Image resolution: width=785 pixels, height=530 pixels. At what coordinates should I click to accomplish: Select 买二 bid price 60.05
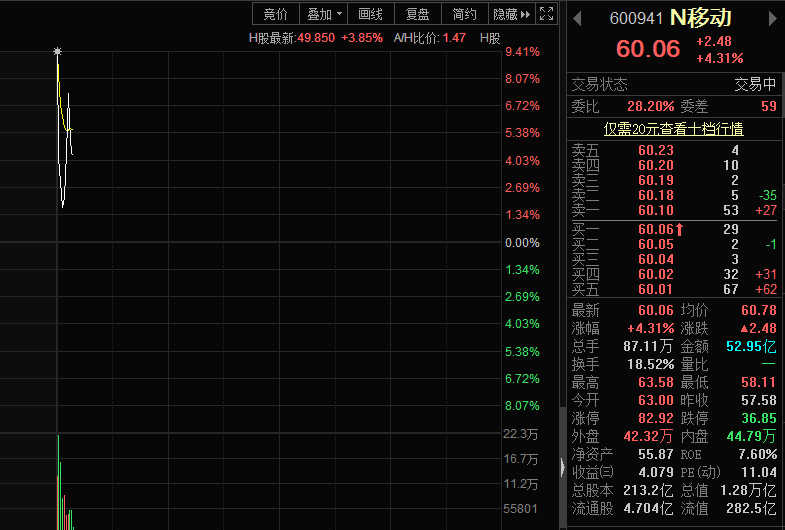click(656, 244)
